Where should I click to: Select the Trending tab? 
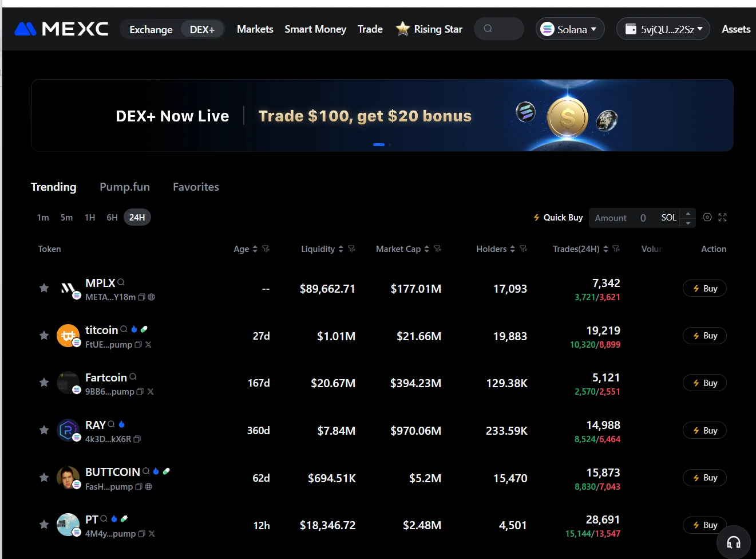53,187
